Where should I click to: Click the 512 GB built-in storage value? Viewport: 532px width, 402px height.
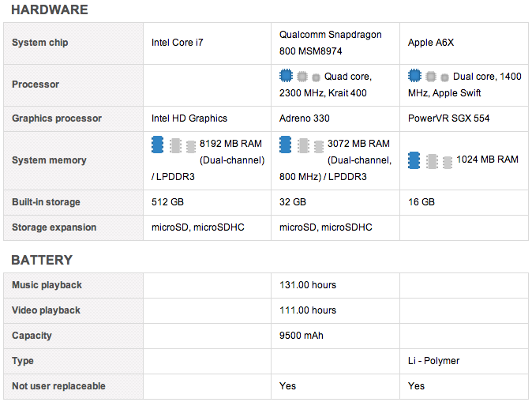click(167, 202)
